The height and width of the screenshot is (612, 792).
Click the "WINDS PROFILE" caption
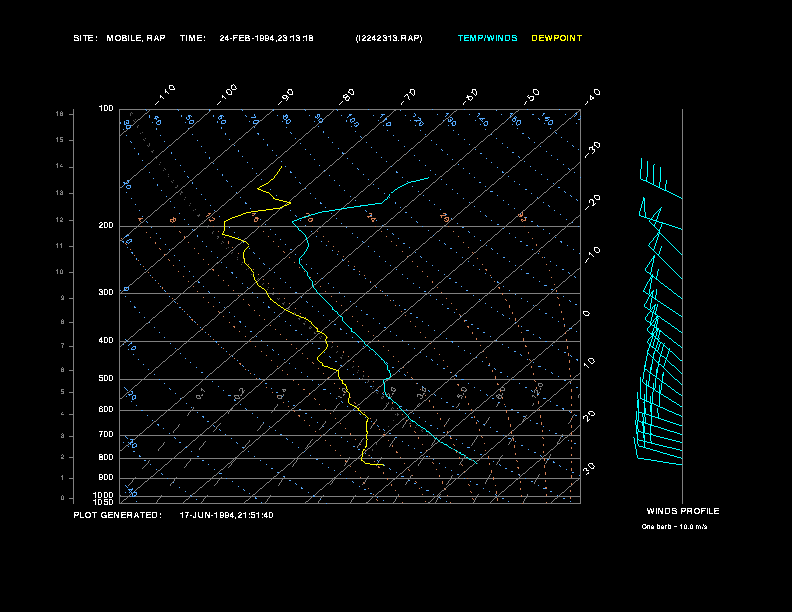pos(683,511)
